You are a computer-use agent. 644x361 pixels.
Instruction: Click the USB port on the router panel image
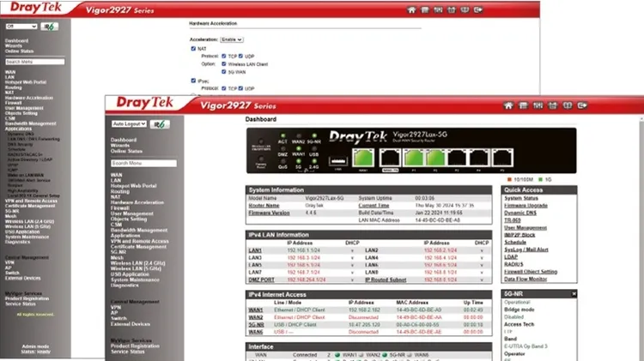(338, 161)
